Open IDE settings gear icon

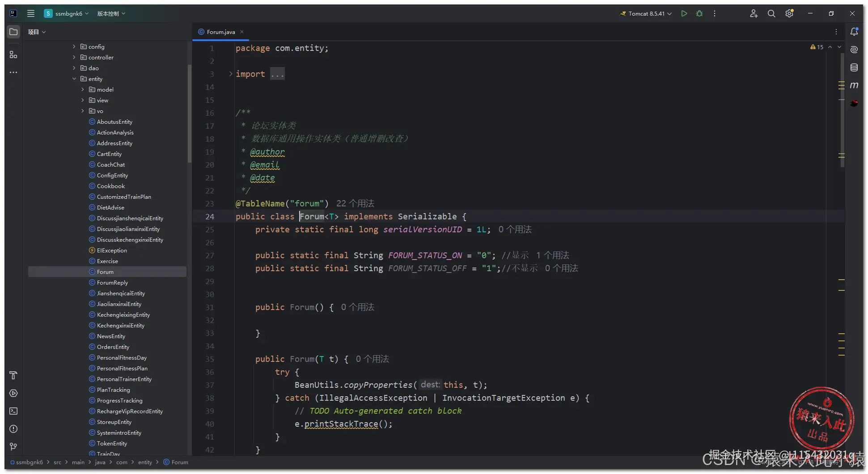[x=789, y=13]
